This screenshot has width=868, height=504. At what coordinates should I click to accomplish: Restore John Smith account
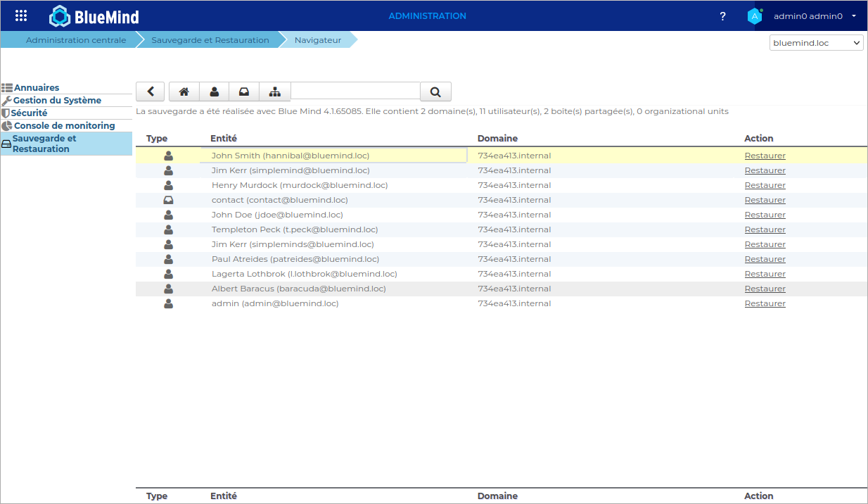tap(765, 156)
